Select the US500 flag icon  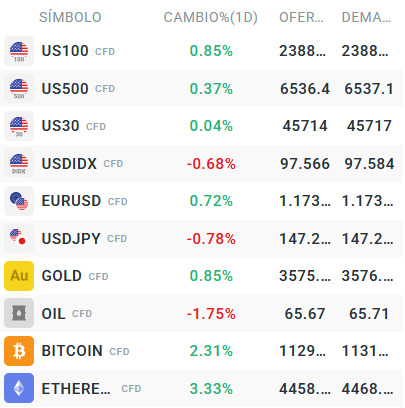pos(19,88)
